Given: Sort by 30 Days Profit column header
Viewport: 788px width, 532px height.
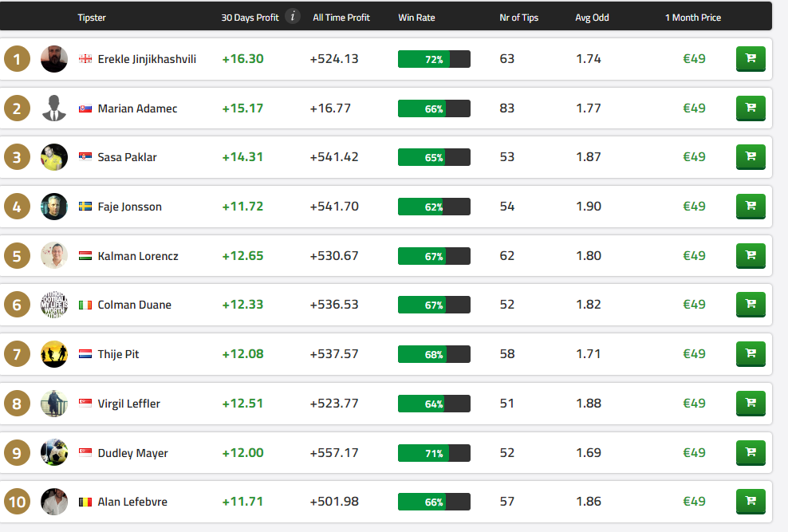Looking at the screenshot, I should (250, 18).
